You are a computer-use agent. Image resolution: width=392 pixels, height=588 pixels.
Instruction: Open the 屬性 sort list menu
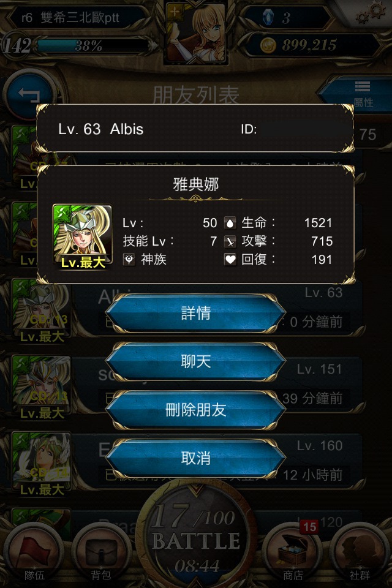pos(358,94)
